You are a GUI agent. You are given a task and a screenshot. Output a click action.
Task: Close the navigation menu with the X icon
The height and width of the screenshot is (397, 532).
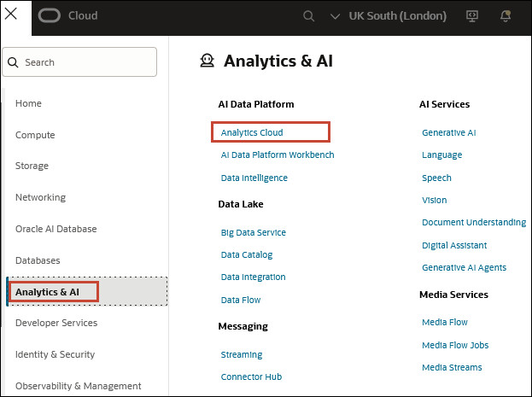(x=12, y=15)
